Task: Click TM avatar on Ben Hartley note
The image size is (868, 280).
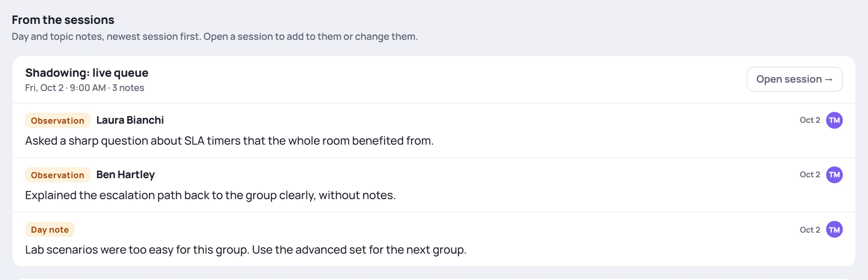Action: [x=834, y=175]
